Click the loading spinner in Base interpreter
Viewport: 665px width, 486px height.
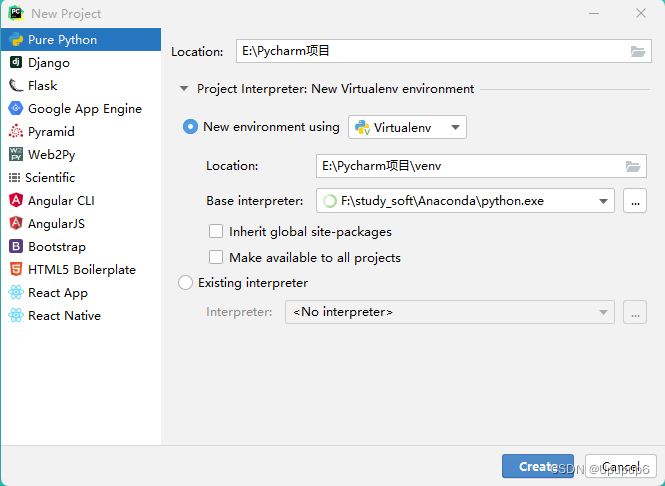pyautogui.click(x=330, y=201)
